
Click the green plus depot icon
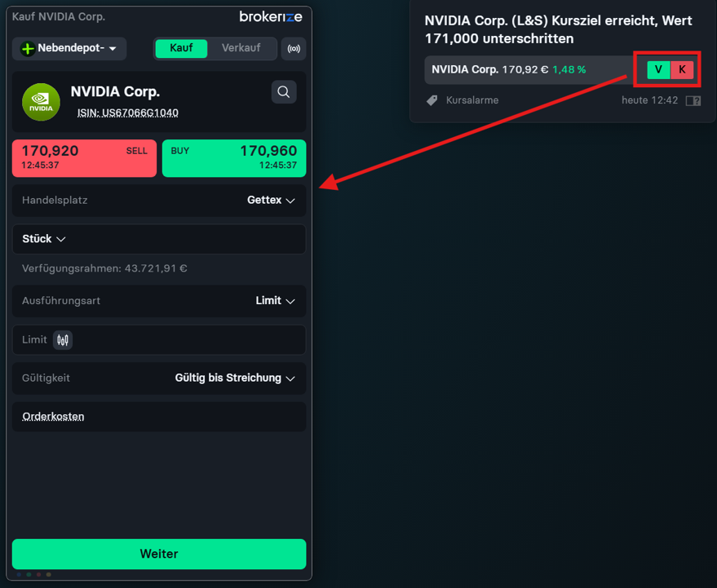(28, 48)
